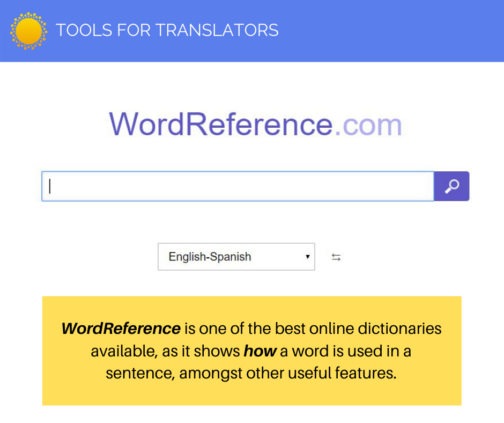Viewport: 504px width, 423px height.
Task: Click the yellow WordReference description box
Action: tap(251, 351)
